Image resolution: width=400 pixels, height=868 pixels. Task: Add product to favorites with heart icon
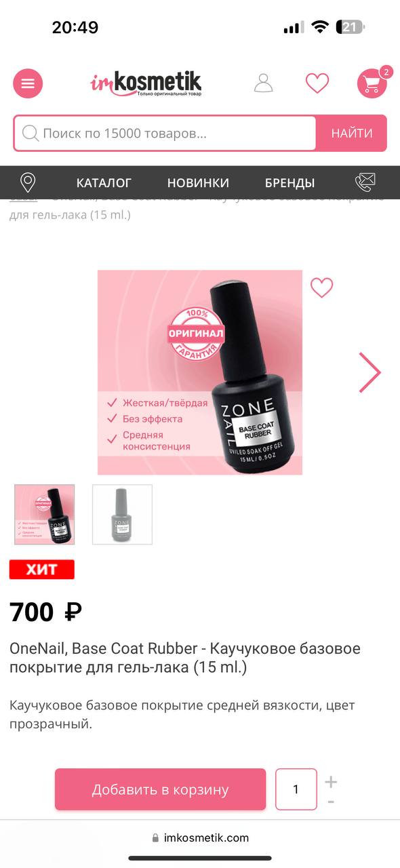pyautogui.click(x=322, y=288)
